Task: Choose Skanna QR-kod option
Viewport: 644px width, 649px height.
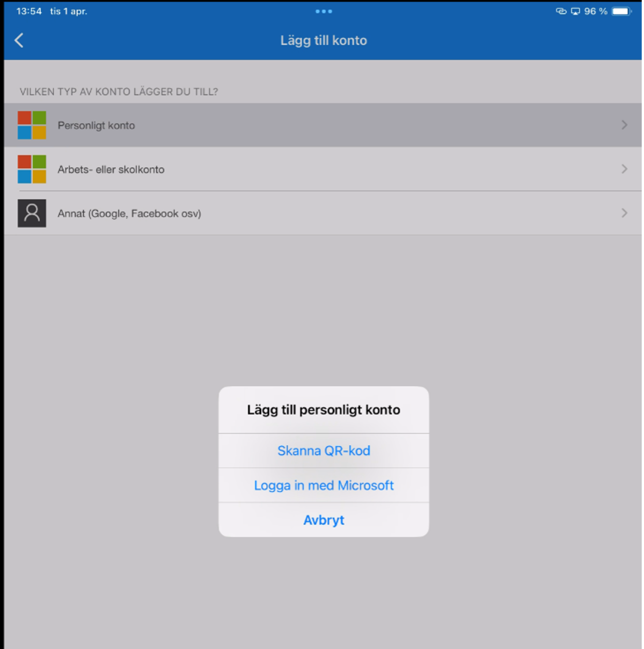Action: (324, 451)
